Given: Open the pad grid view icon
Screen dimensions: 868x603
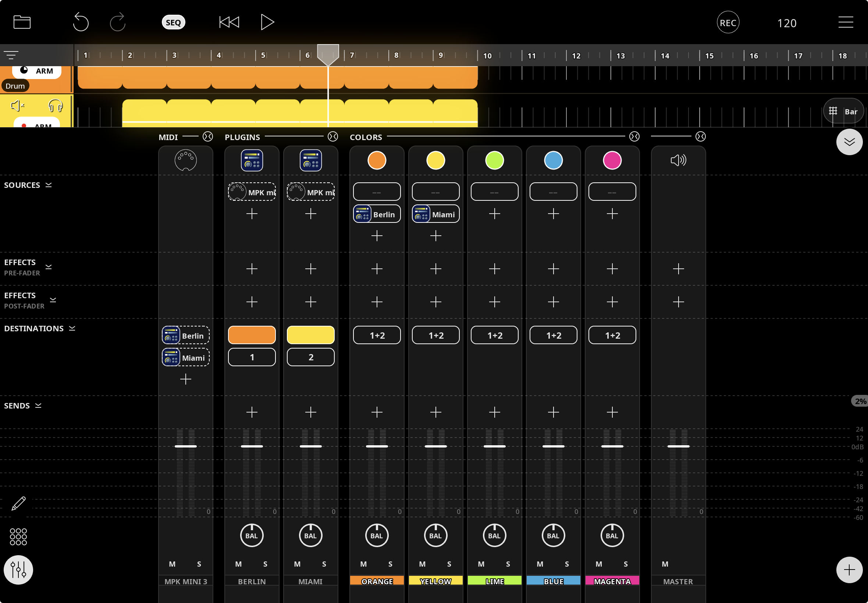Looking at the screenshot, I should click(x=18, y=536).
